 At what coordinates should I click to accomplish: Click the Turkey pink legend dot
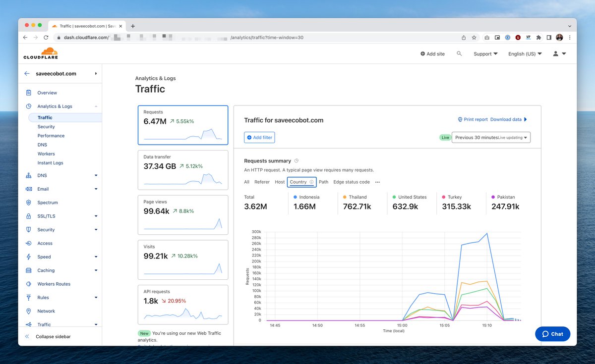coord(443,197)
